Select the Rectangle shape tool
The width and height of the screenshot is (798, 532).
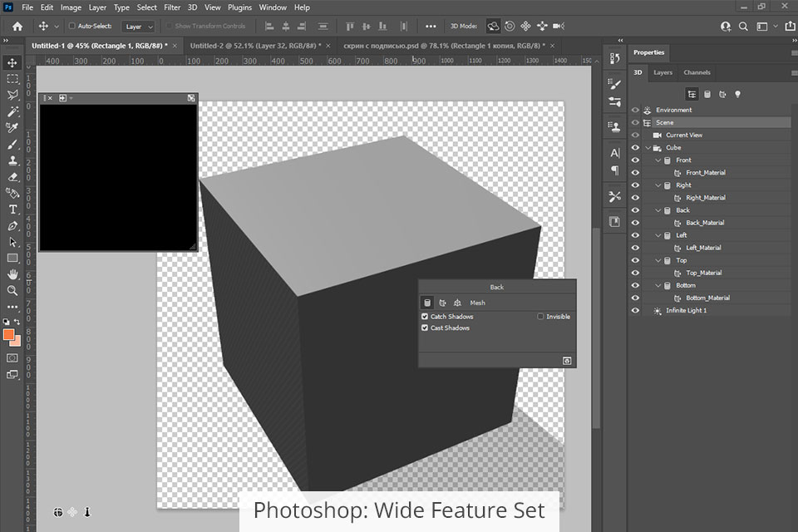[x=12, y=259]
